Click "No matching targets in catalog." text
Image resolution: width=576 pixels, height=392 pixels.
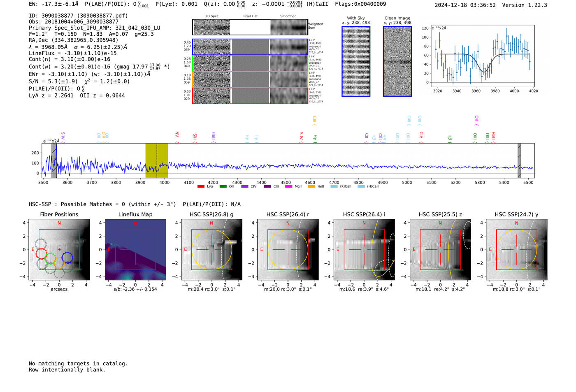click(78, 364)
